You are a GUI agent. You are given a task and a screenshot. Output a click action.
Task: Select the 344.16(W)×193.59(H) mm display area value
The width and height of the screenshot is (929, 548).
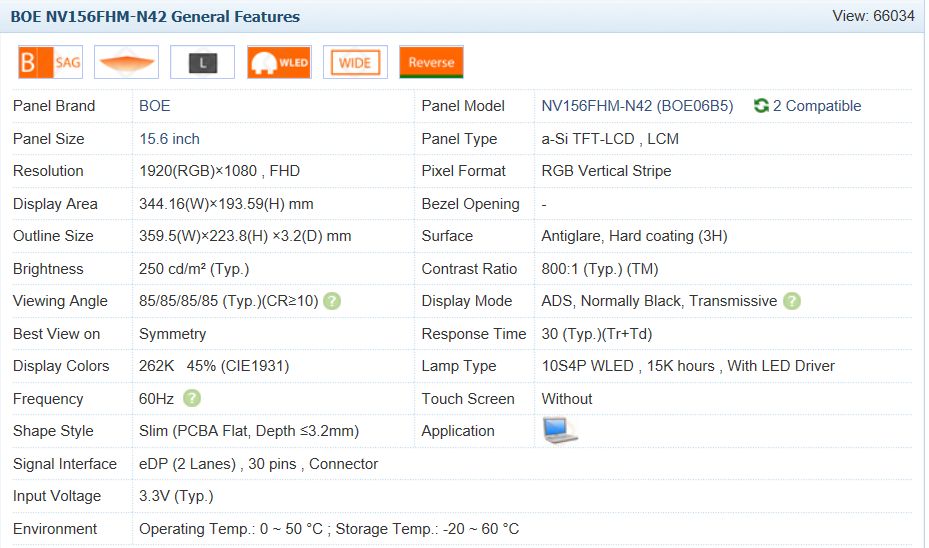(x=226, y=204)
